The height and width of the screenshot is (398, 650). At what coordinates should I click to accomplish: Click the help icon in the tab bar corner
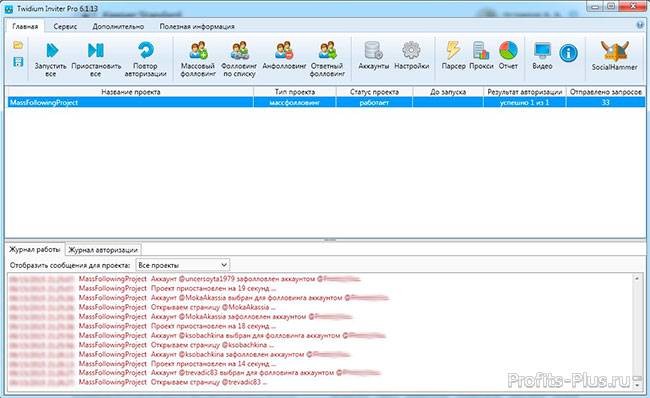click(x=640, y=25)
